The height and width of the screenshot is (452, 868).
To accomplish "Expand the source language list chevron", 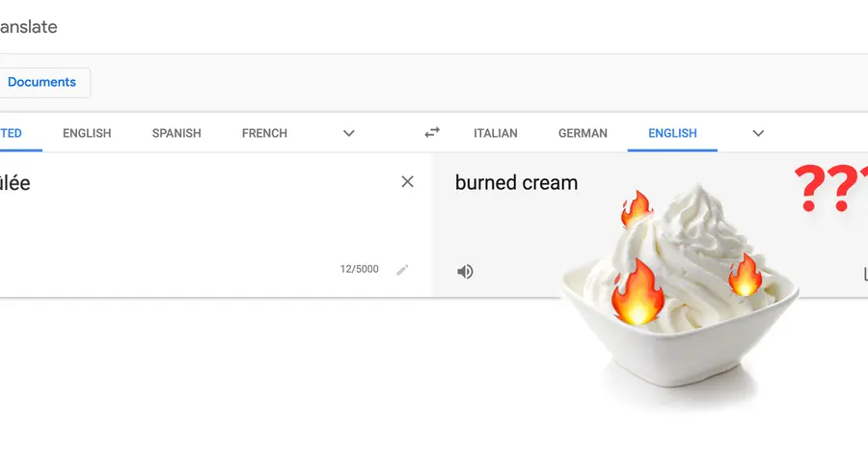I will (349, 133).
